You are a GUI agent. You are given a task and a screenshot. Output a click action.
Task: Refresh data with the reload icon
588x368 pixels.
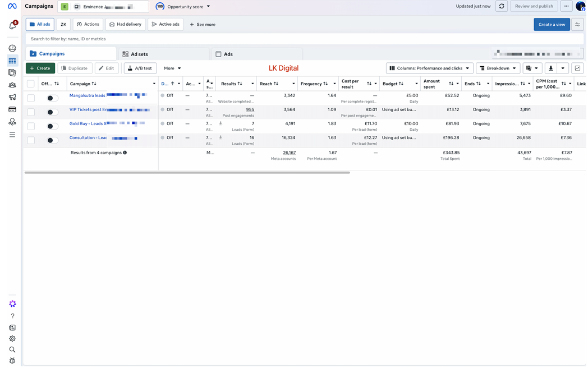pyautogui.click(x=502, y=6)
